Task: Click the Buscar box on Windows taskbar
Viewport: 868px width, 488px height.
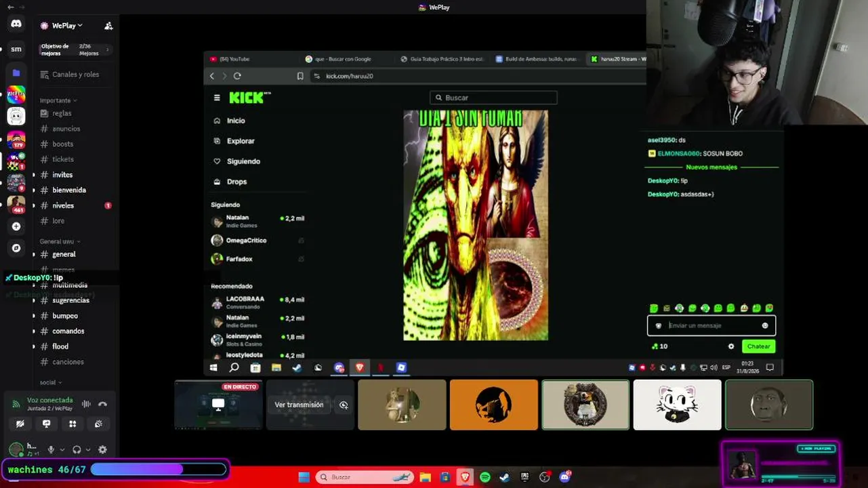Action: point(365,477)
